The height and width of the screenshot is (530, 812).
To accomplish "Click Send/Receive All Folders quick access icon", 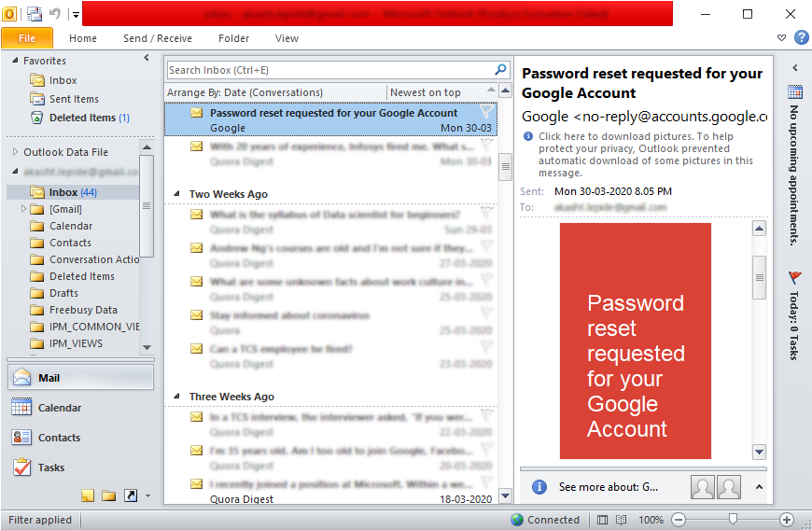I will 35,14.
